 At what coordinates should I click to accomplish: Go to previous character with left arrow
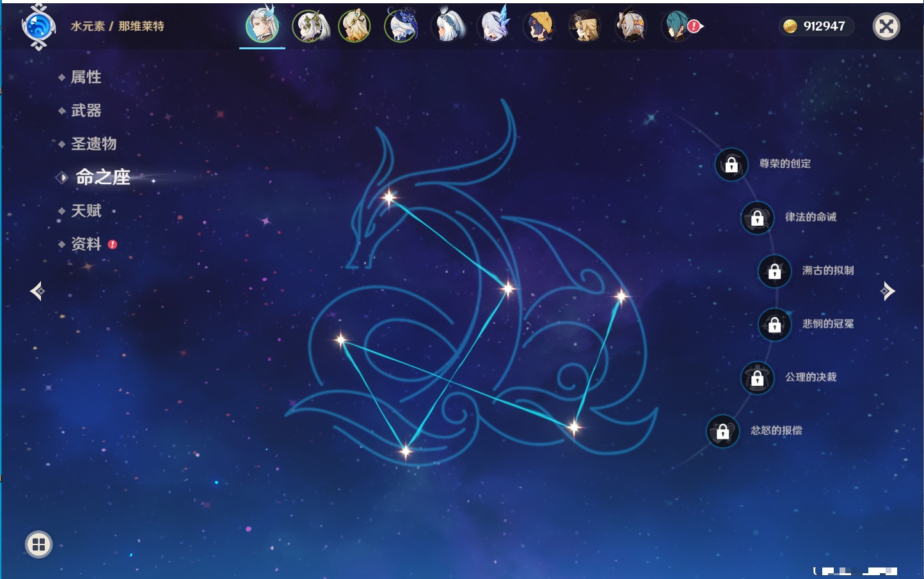[37, 291]
